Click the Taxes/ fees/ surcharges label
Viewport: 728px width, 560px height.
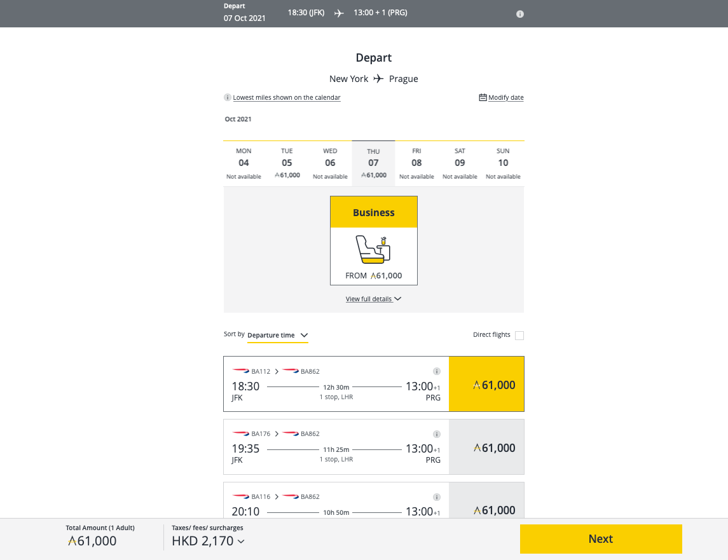[x=207, y=528]
